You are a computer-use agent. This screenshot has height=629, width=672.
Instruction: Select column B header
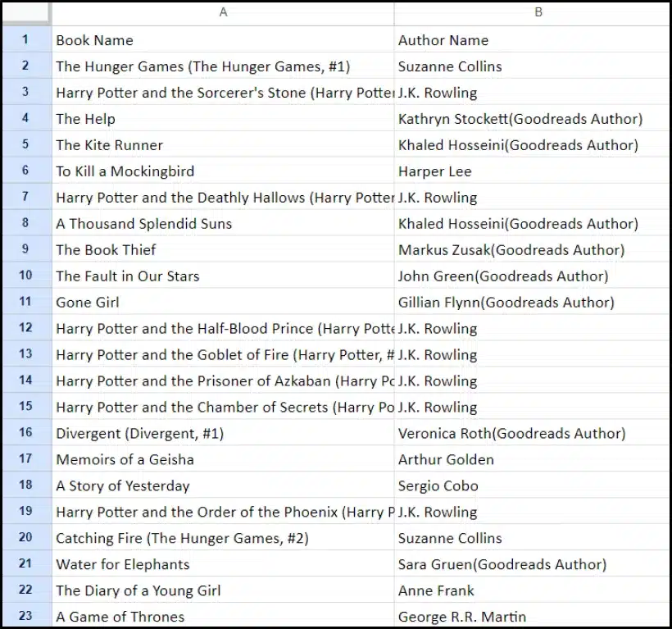[x=538, y=12]
